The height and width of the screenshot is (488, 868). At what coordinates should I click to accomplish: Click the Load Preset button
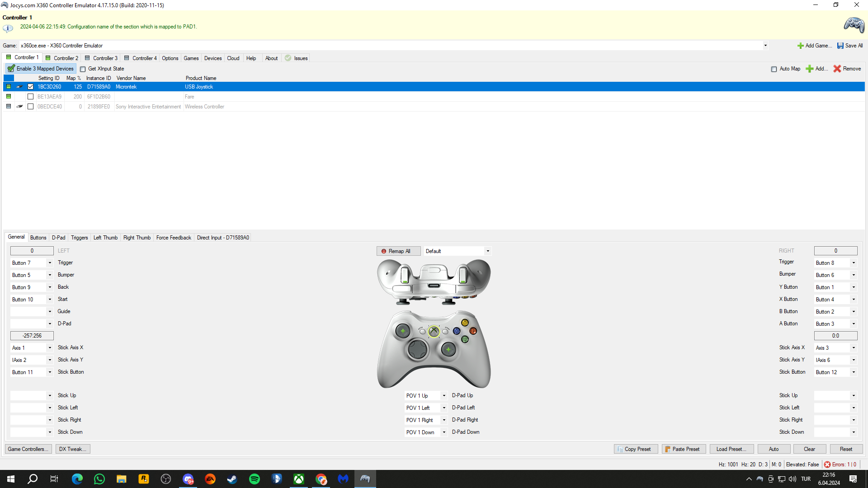pos(731,449)
